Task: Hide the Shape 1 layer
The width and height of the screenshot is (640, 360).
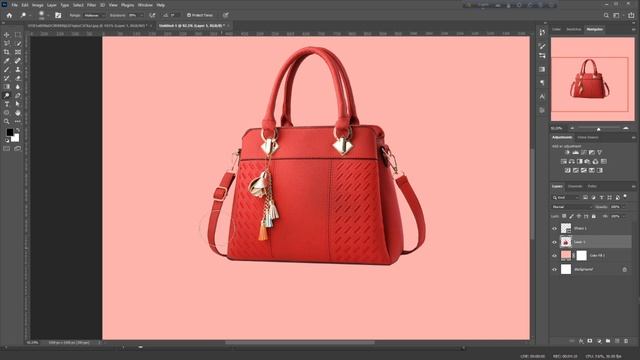Action: click(554, 229)
